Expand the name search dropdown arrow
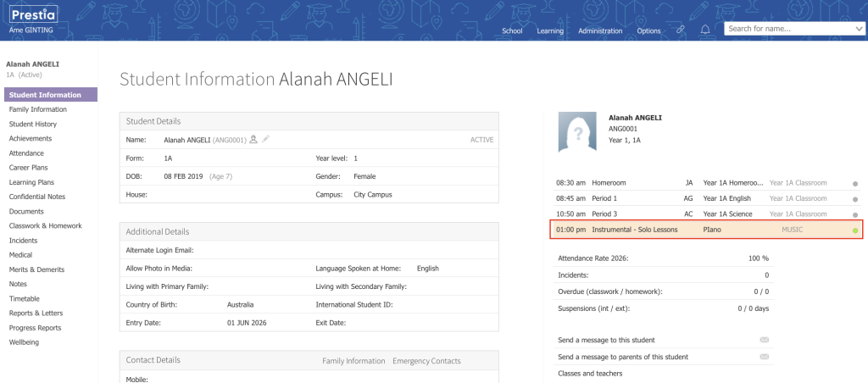 pos(860,29)
